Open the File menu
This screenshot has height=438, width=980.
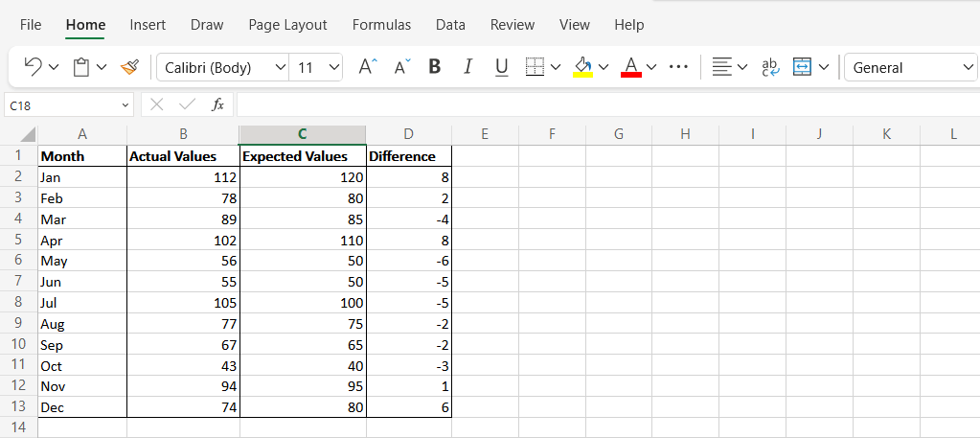(x=31, y=25)
